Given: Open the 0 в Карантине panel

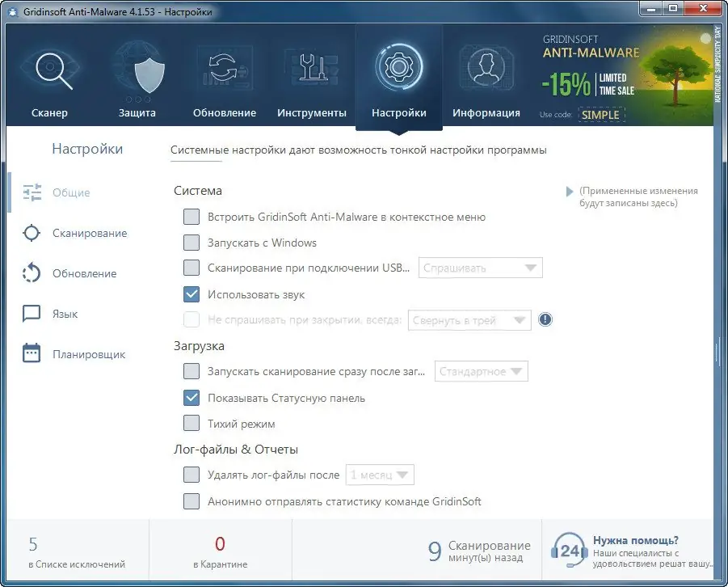Looking at the screenshot, I should tap(220, 551).
